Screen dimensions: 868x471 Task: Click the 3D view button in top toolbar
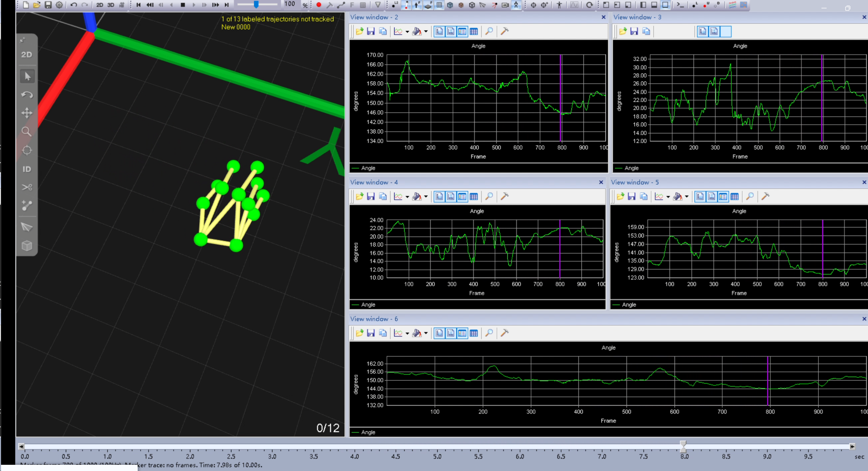pyautogui.click(x=111, y=5)
